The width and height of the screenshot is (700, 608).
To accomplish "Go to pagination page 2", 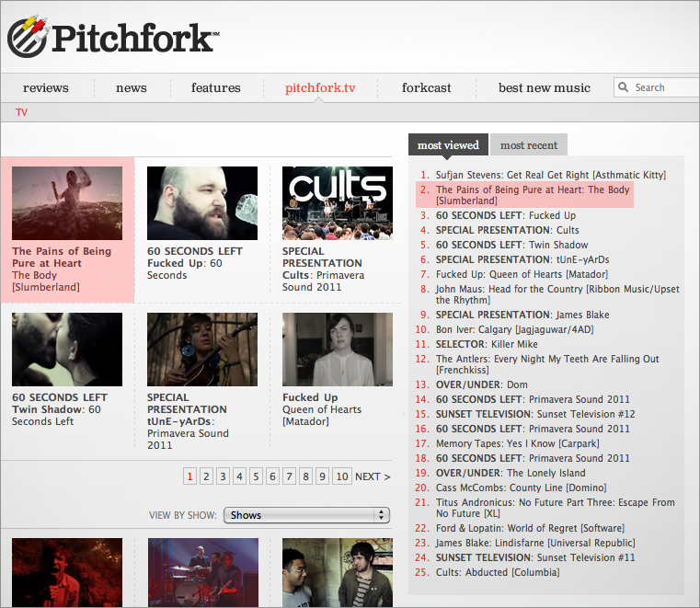I will [206, 476].
